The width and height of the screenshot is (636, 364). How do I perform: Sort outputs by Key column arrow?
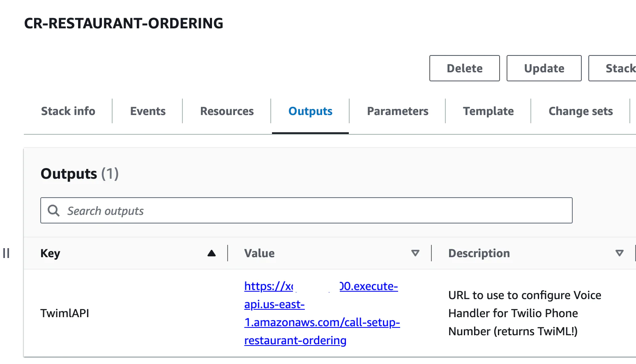pos(212,253)
